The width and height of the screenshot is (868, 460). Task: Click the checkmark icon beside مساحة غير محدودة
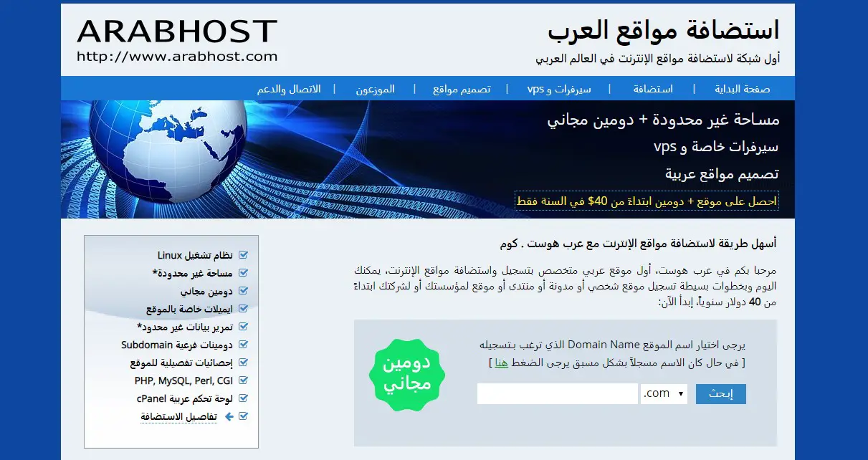[x=243, y=273]
